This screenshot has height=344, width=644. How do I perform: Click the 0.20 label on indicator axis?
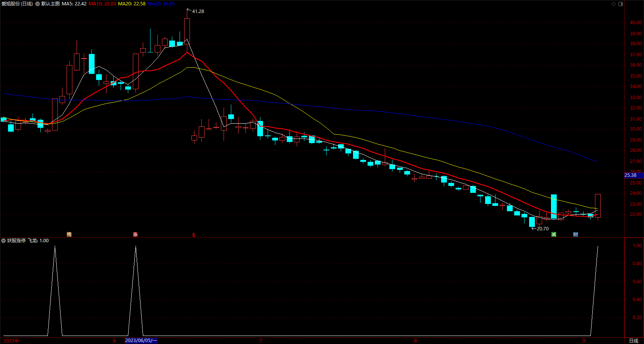click(x=637, y=318)
